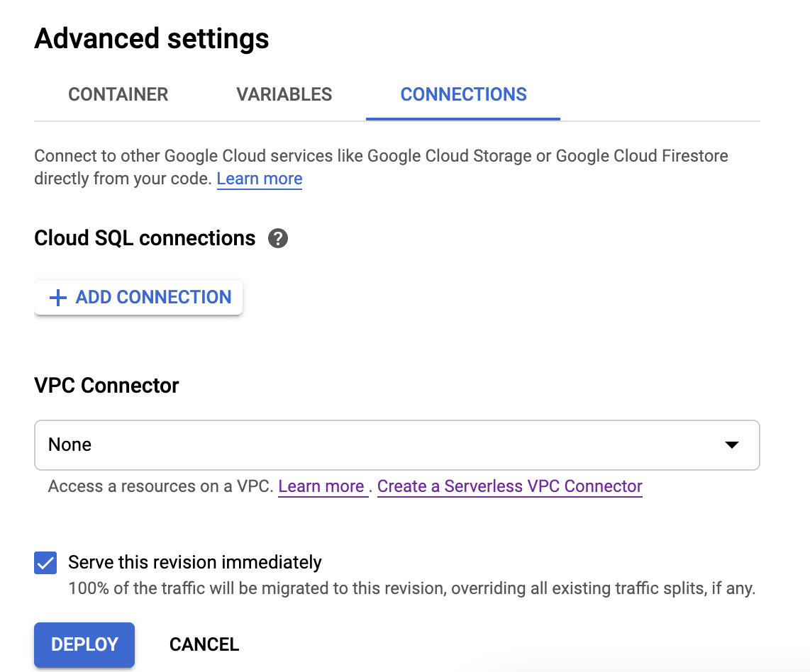Open Learn more link about Google Cloud services
The height and width of the screenshot is (672, 810).
tap(260, 179)
